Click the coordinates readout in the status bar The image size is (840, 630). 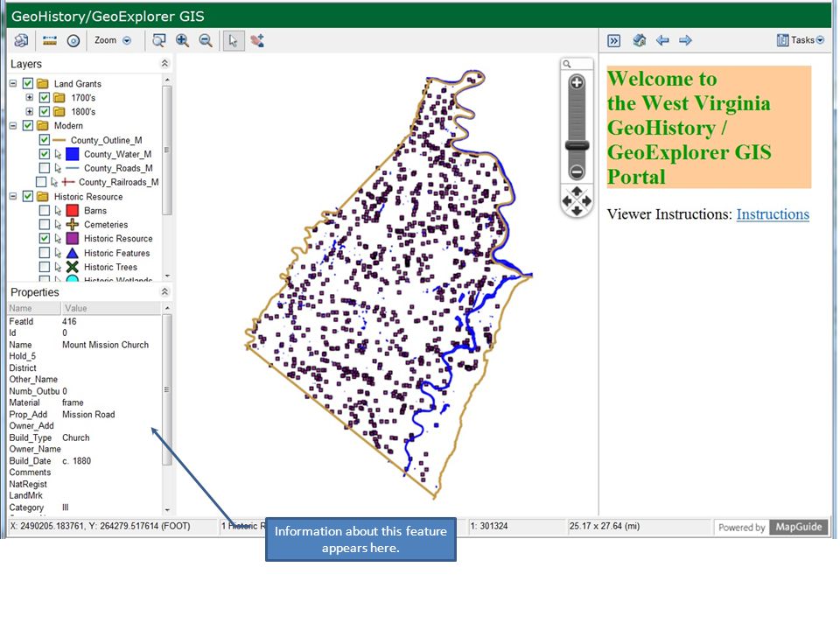click(100, 526)
